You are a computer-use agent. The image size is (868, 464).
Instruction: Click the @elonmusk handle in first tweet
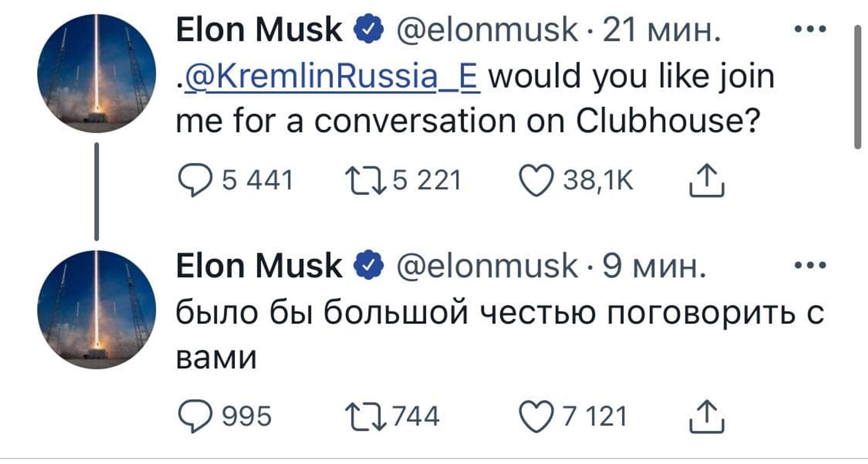[487, 30]
